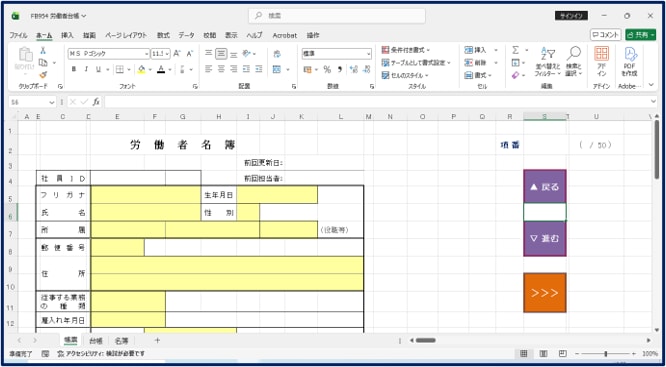666x367 pixels.
Task: Open Conditional Formatting menu
Action: (x=406, y=50)
